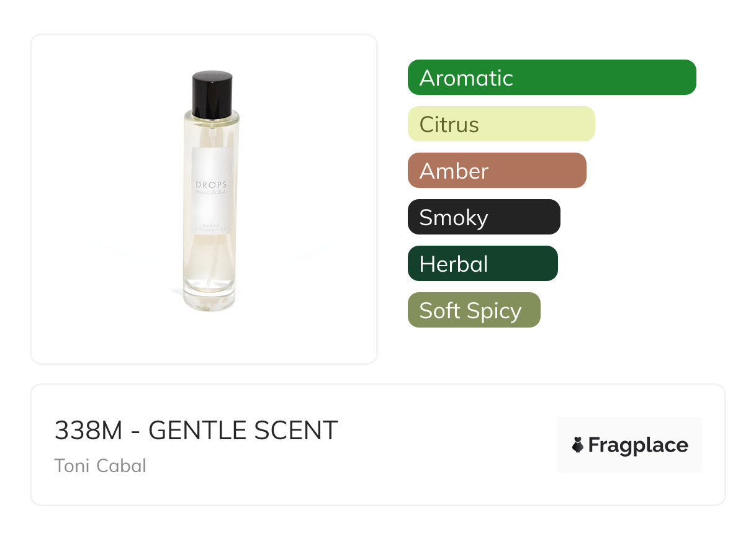Choose the Soft Spicy accord bar
The image size is (756, 536).
coord(474,310)
